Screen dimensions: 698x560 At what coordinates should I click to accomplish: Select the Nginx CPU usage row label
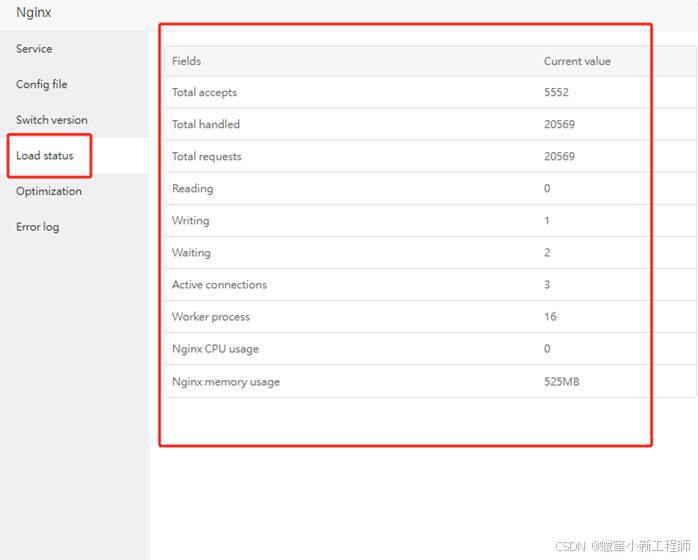point(215,349)
